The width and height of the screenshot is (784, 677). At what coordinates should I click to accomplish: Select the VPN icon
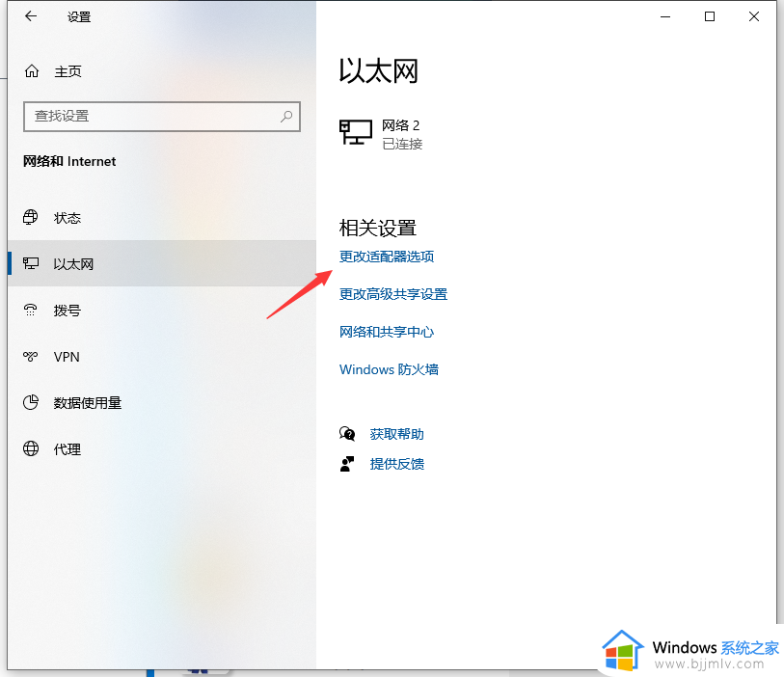(31, 357)
